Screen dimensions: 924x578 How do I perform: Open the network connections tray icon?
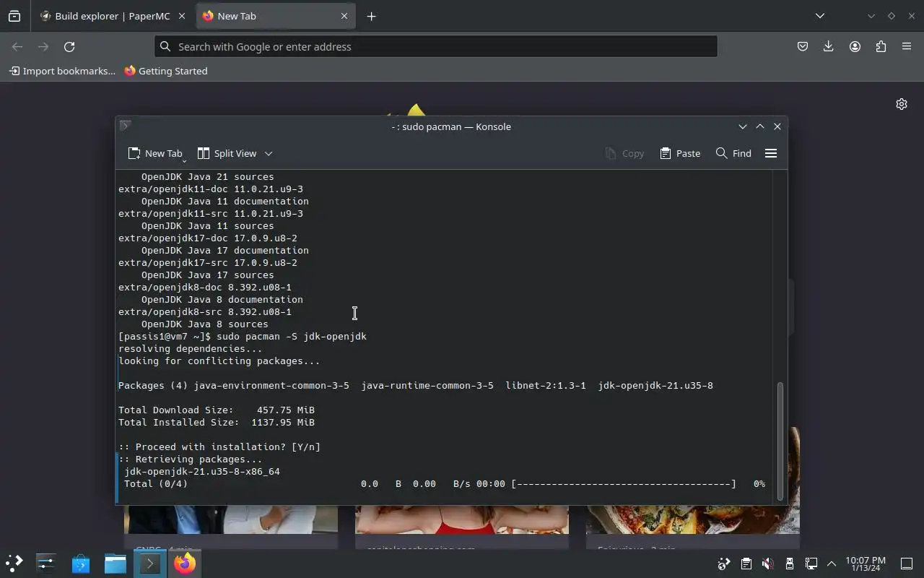tap(811, 564)
